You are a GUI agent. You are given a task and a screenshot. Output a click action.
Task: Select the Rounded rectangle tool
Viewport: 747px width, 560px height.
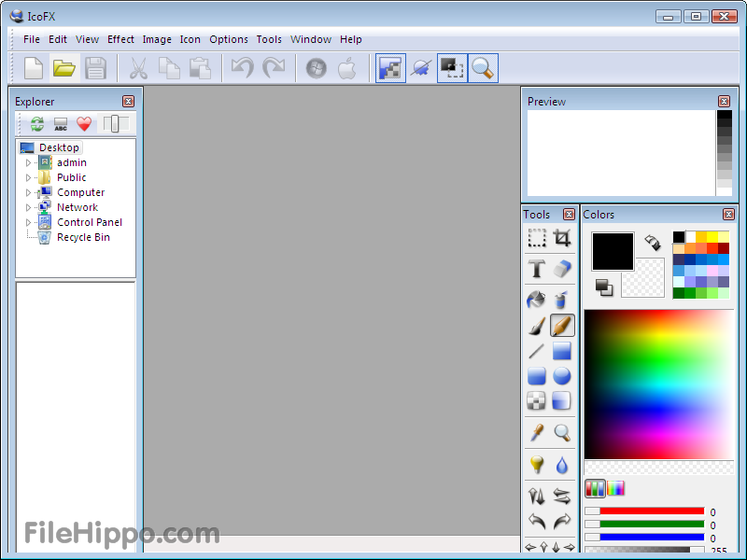(x=537, y=376)
